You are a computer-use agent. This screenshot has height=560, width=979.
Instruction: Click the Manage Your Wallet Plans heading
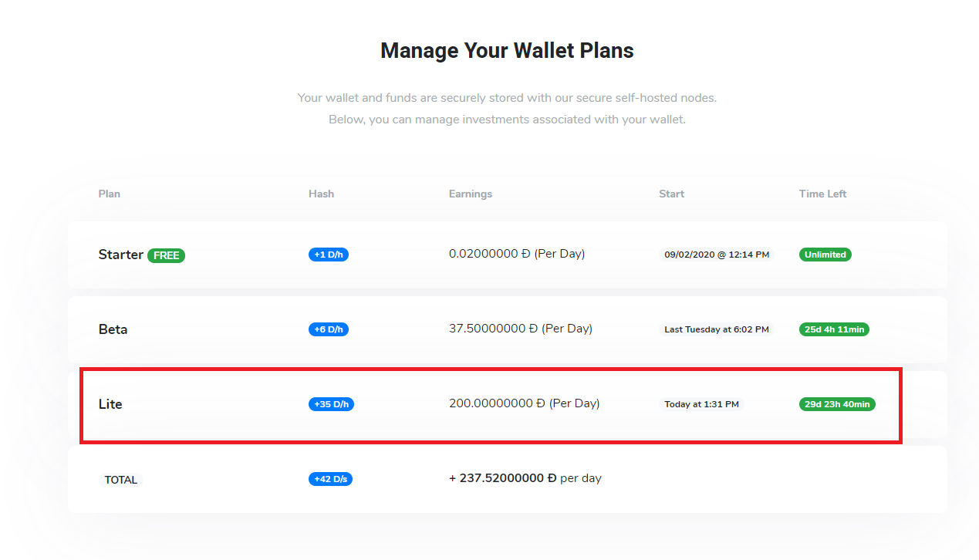[507, 51]
